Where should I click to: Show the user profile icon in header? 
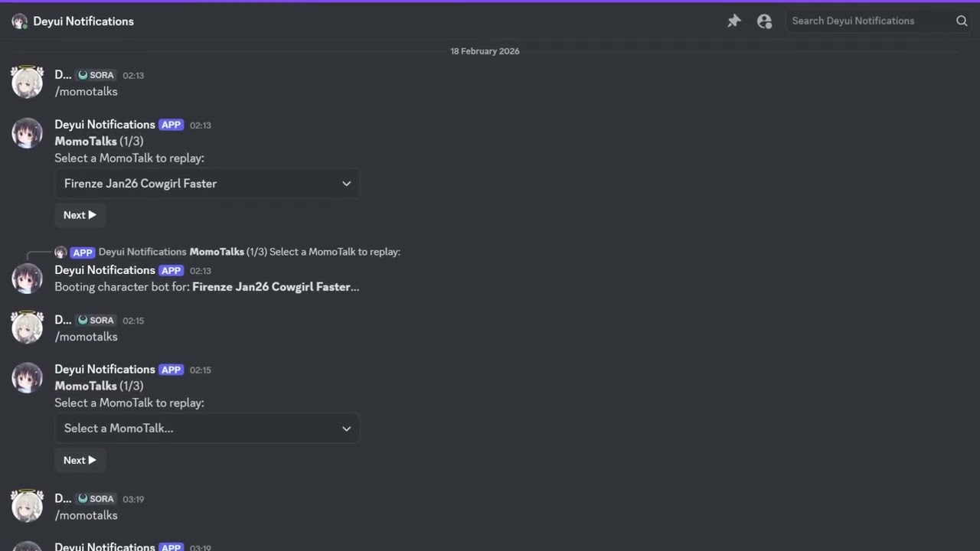point(764,21)
